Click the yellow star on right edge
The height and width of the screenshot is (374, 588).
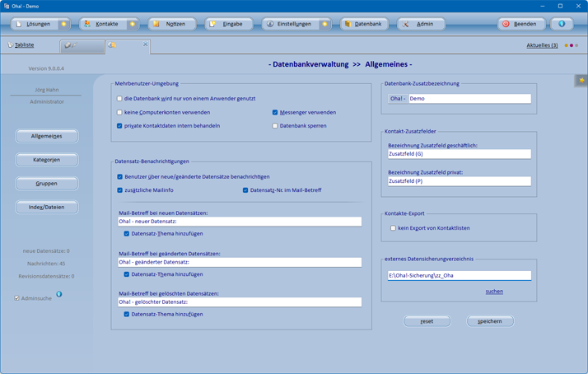(x=581, y=81)
